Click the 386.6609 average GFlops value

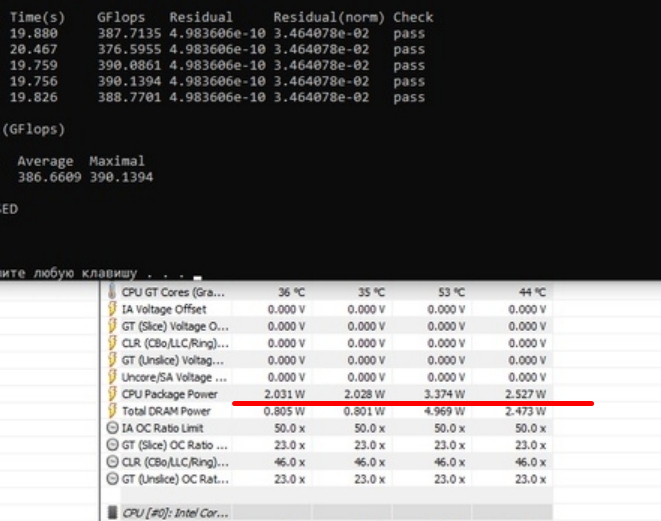click(x=49, y=177)
